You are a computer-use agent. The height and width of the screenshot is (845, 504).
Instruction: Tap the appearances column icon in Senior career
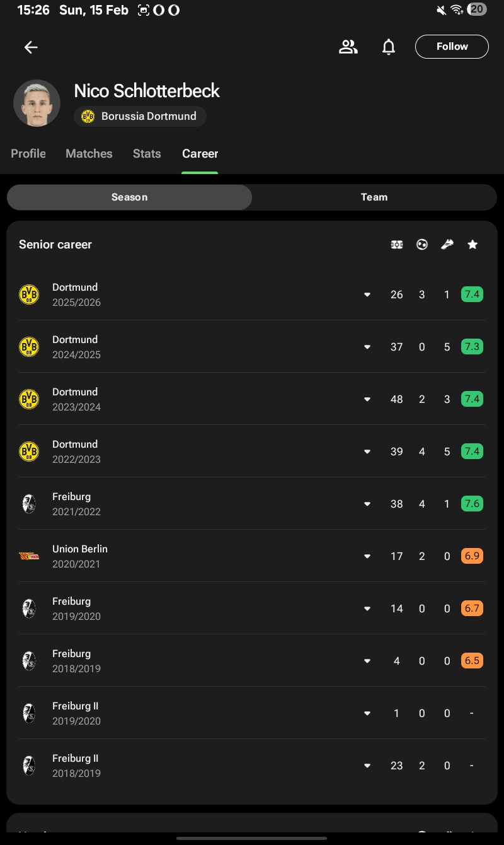click(x=397, y=245)
